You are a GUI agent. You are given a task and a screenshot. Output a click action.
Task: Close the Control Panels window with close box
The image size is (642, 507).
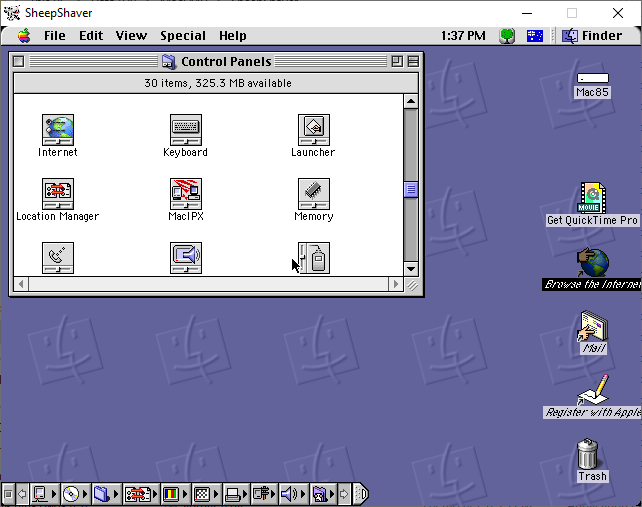pos(18,61)
